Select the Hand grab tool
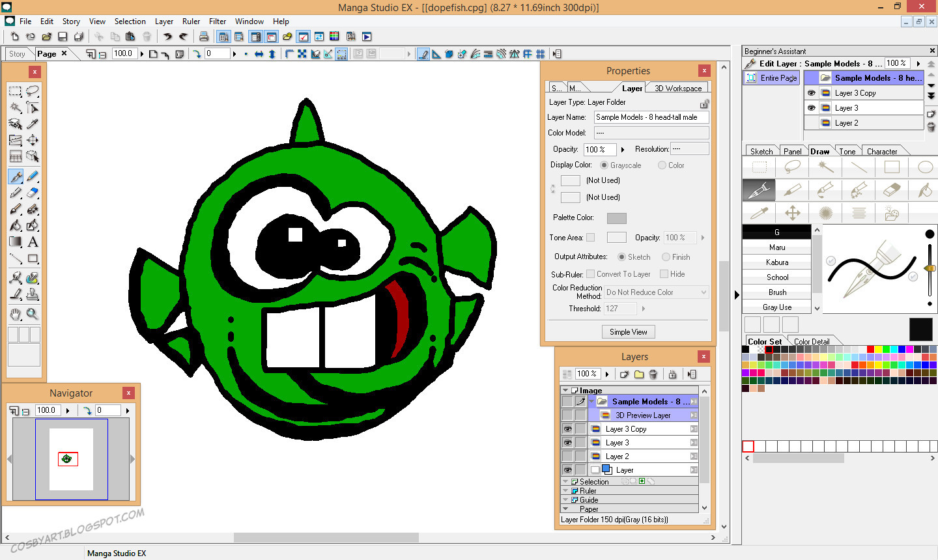Image resolution: width=938 pixels, height=560 pixels. coord(16,315)
